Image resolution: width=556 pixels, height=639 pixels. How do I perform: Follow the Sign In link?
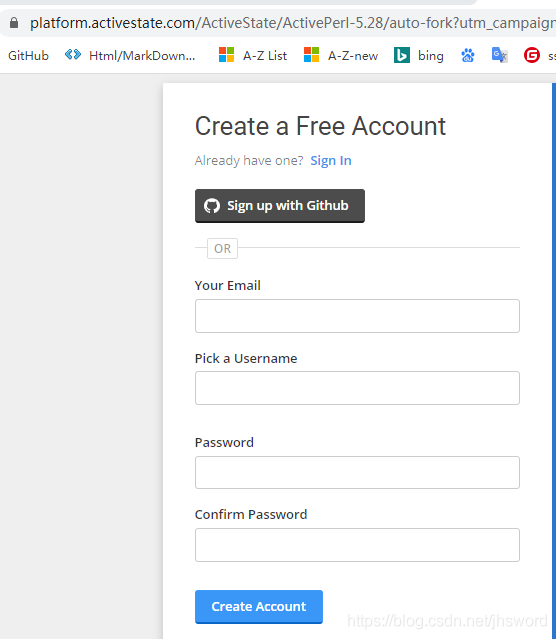click(x=331, y=161)
